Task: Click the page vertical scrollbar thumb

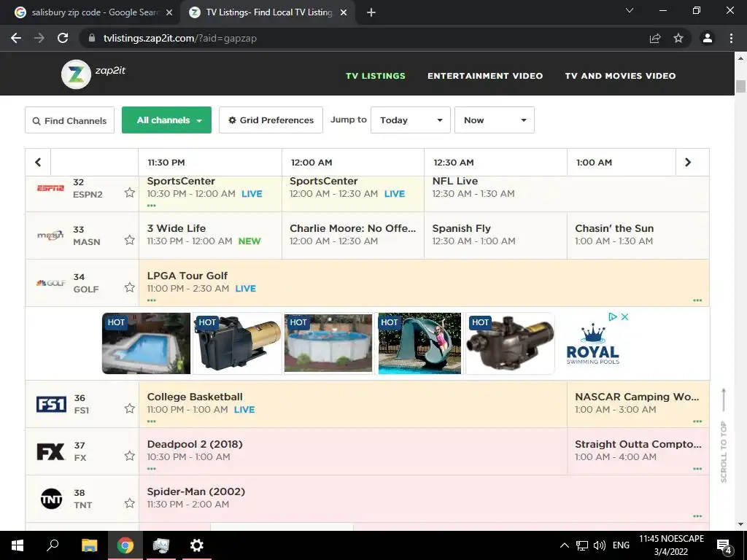Action: (x=740, y=87)
